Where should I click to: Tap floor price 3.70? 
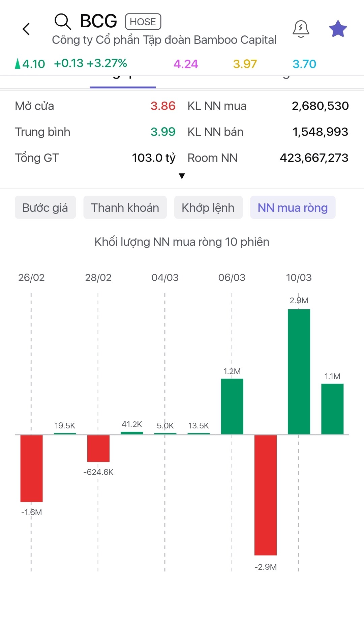pos(304,64)
